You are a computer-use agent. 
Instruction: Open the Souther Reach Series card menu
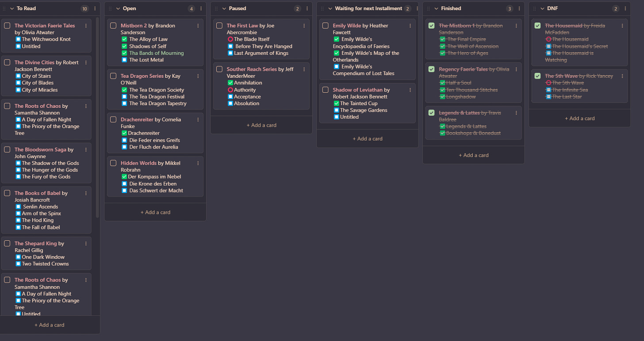[304, 69]
